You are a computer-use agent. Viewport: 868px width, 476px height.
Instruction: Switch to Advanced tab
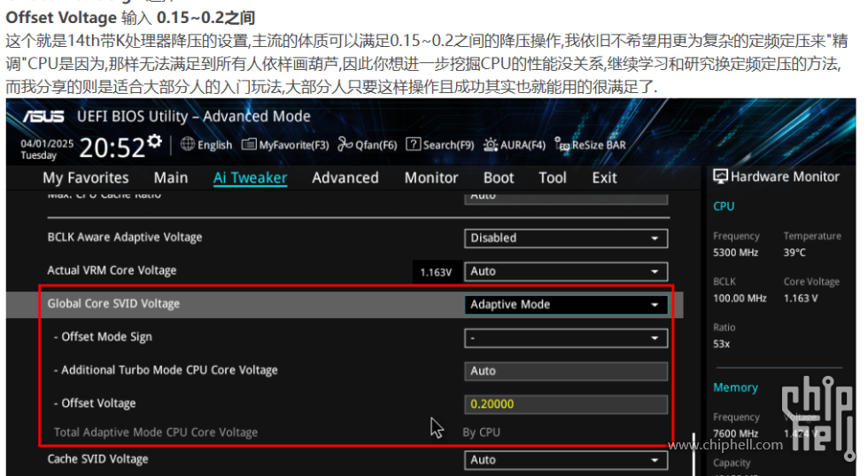pyautogui.click(x=345, y=178)
